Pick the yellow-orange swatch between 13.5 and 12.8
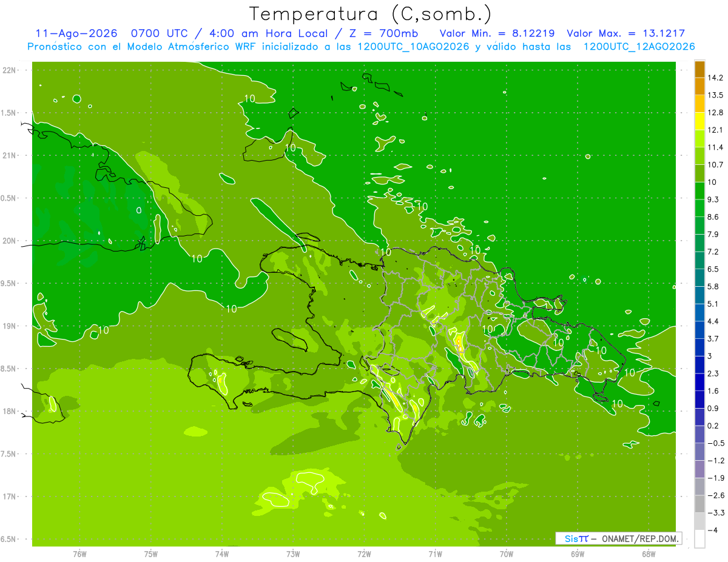728x562 pixels. coord(699,104)
